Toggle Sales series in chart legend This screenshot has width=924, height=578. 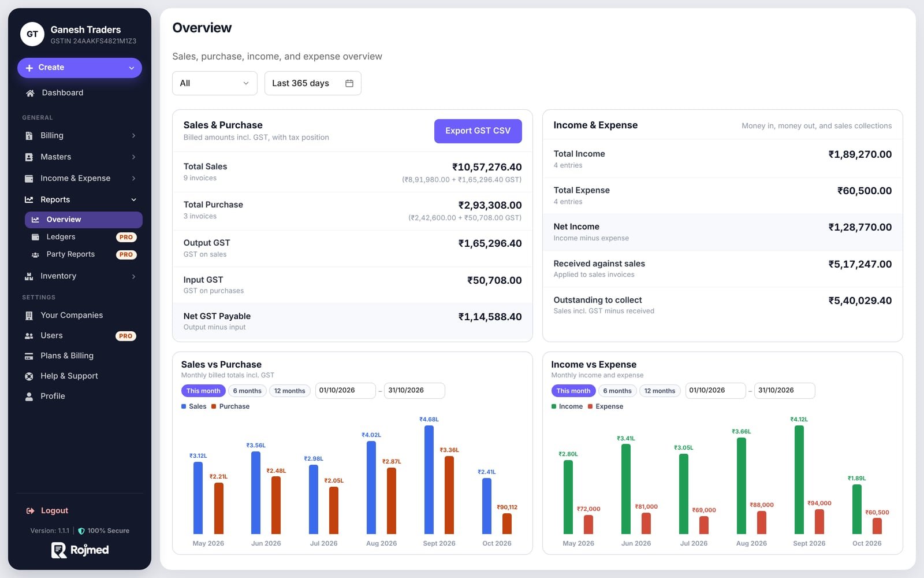(x=193, y=406)
